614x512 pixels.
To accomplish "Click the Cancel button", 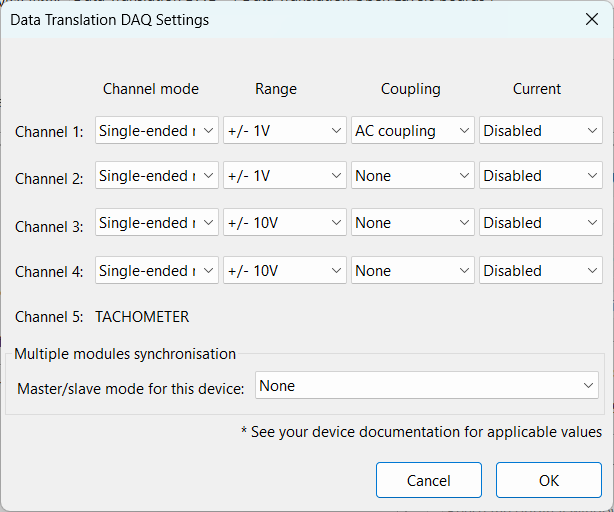I will (428, 480).
